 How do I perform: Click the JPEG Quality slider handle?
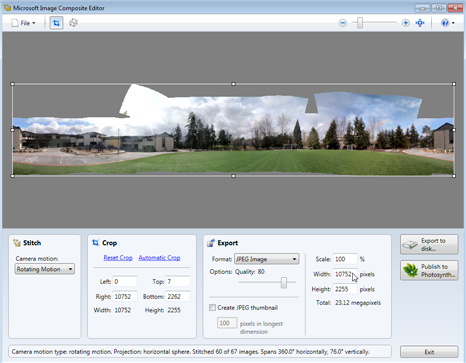coord(284,283)
